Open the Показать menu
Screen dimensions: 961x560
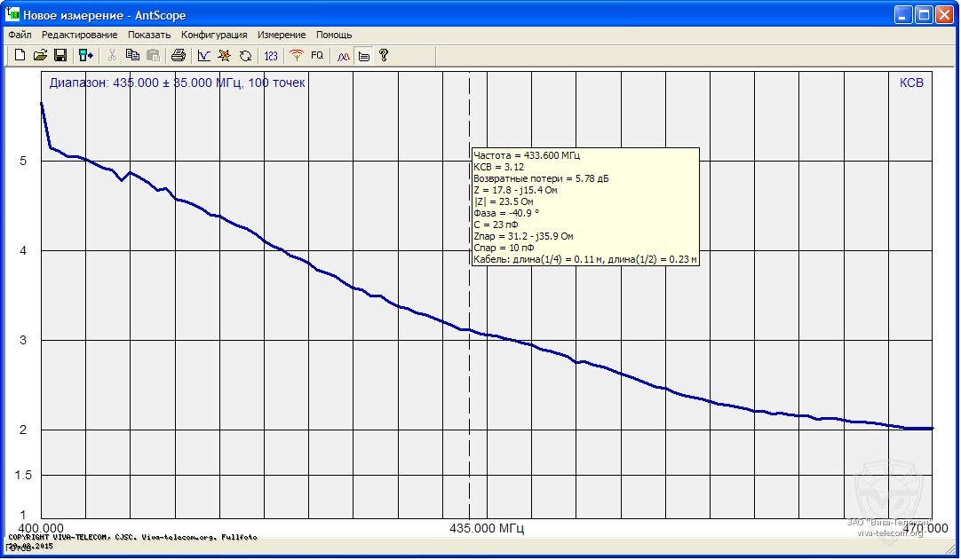coord(149,35)
